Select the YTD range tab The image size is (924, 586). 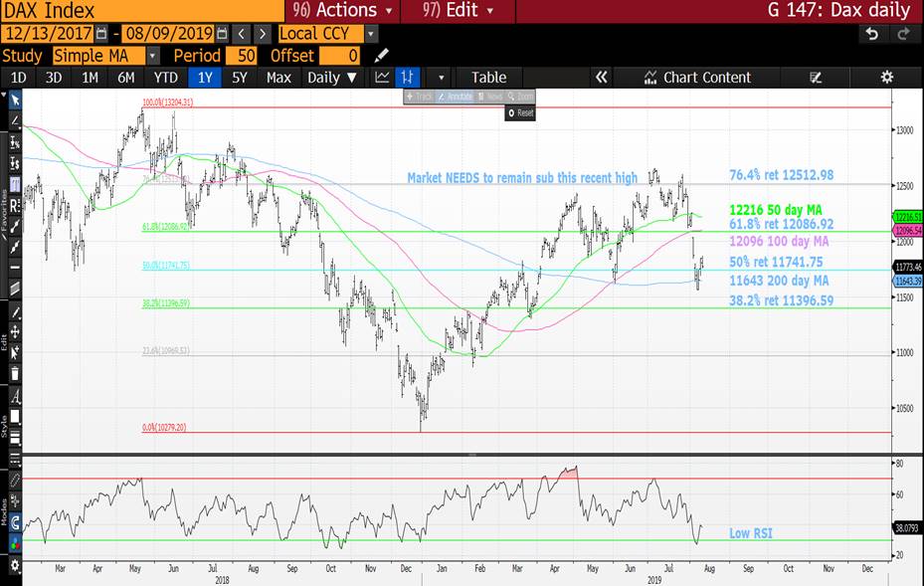pos(165,78)
